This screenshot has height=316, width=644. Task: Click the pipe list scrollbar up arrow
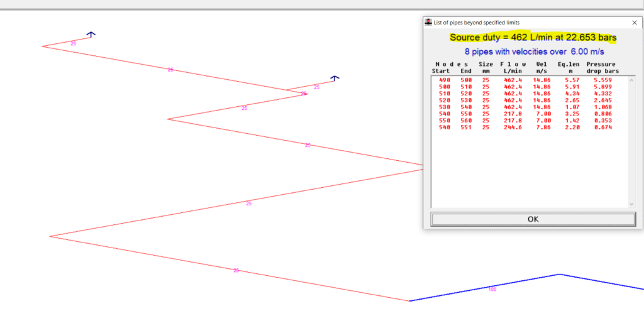[x=631, y=80]
